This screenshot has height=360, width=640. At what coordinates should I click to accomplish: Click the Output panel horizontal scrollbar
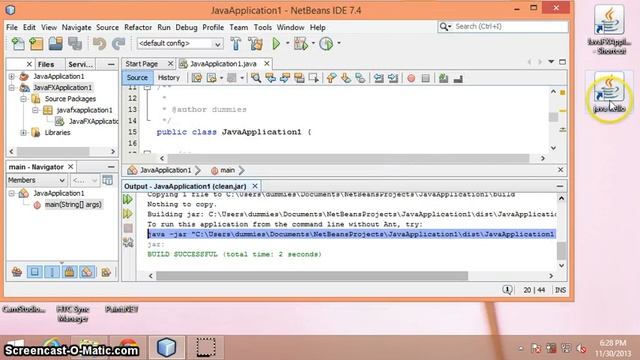click(x=312, y=276)
